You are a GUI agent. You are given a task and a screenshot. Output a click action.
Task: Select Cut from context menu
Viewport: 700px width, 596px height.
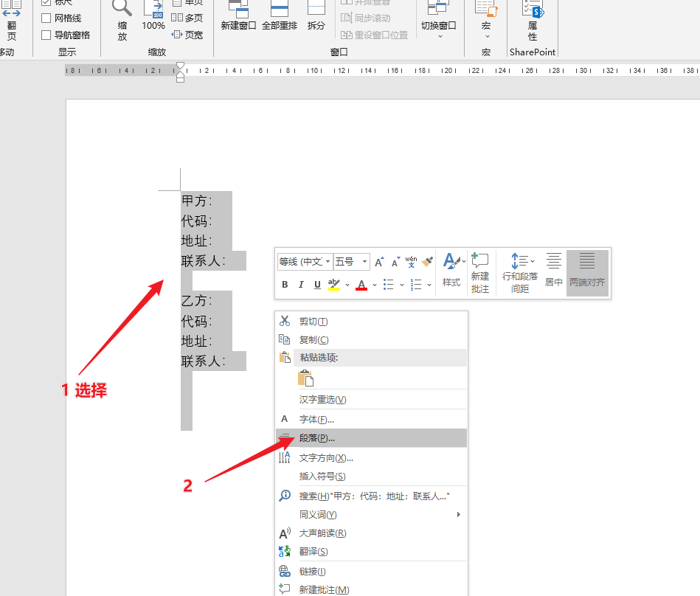(372, 322)
